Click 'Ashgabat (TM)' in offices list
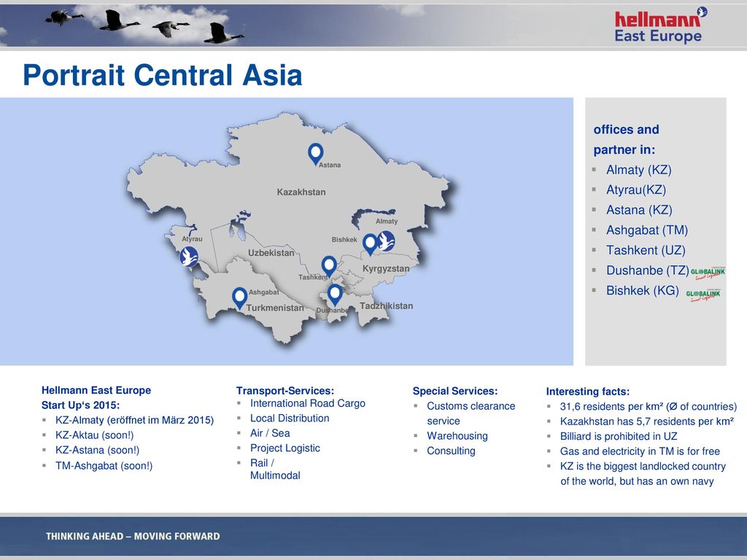 [x=647, y=230]
